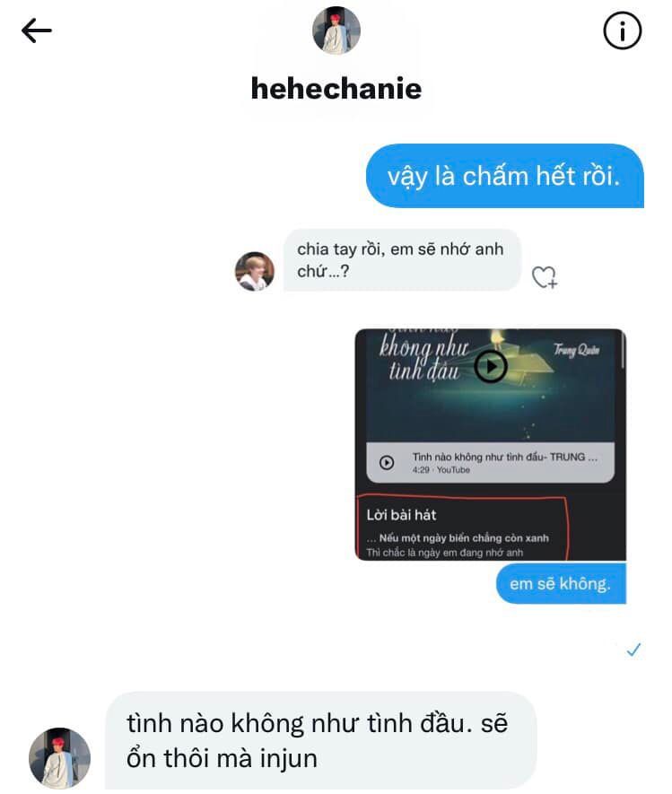Select the quoted "chia tay rồi, em sẽ nhớ anh chứ" bubble

pyautogui.click(x=402, y=260)
